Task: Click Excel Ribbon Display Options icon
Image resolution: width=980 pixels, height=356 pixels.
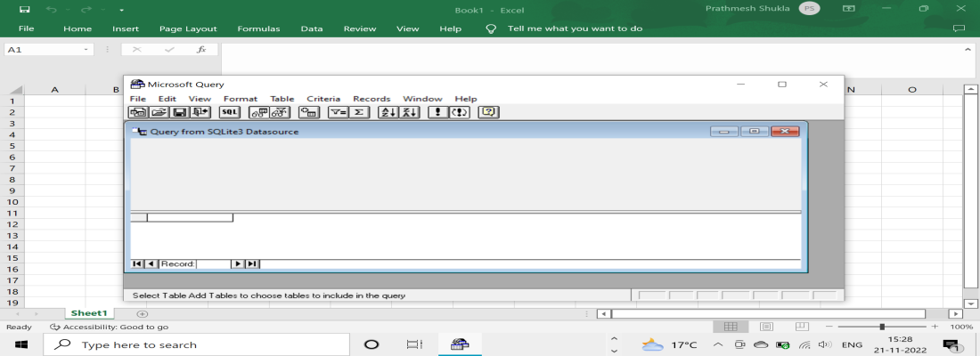Action: 848,9
